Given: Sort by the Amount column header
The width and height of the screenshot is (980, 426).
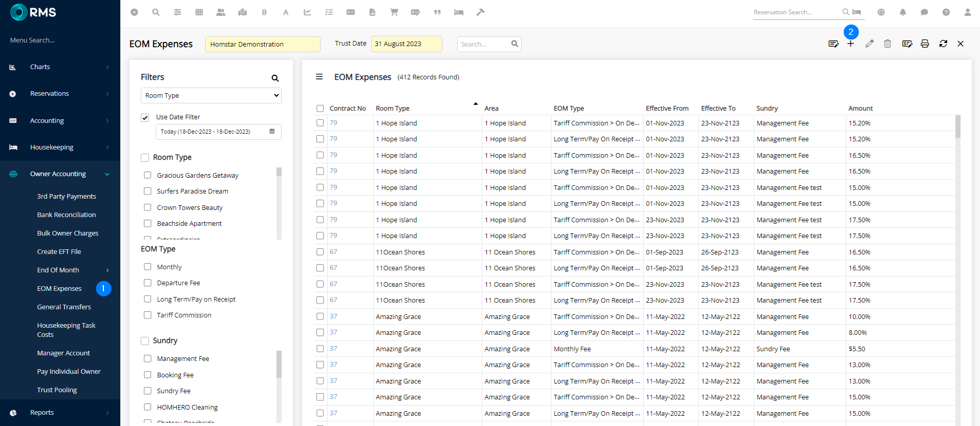Looking at the screenshot, I should click(860, 109).
